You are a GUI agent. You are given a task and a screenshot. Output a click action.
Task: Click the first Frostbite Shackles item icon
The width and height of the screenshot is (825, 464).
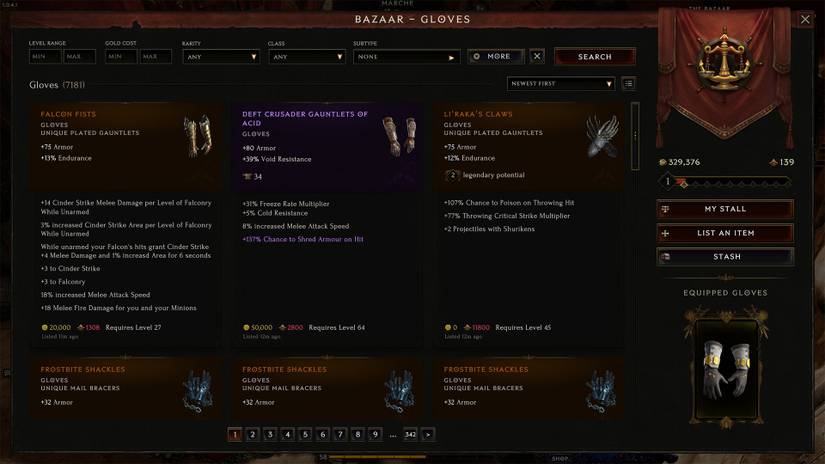point(198,390)
